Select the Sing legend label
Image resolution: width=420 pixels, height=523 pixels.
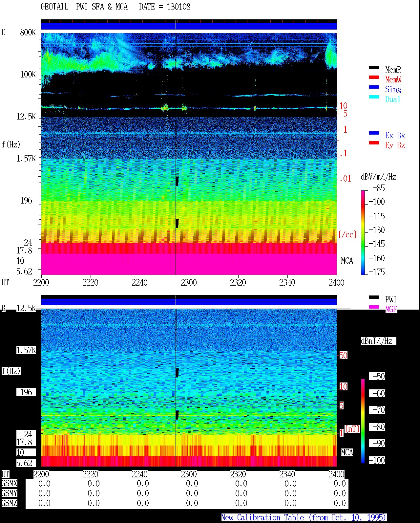coord(393,89)
